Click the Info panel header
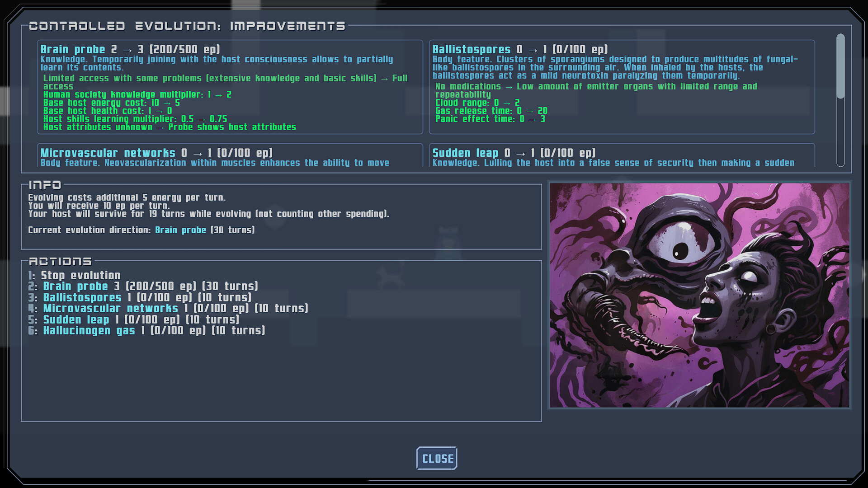The width and height of the screenshot is (868, 488). click(x=45, y=185)
